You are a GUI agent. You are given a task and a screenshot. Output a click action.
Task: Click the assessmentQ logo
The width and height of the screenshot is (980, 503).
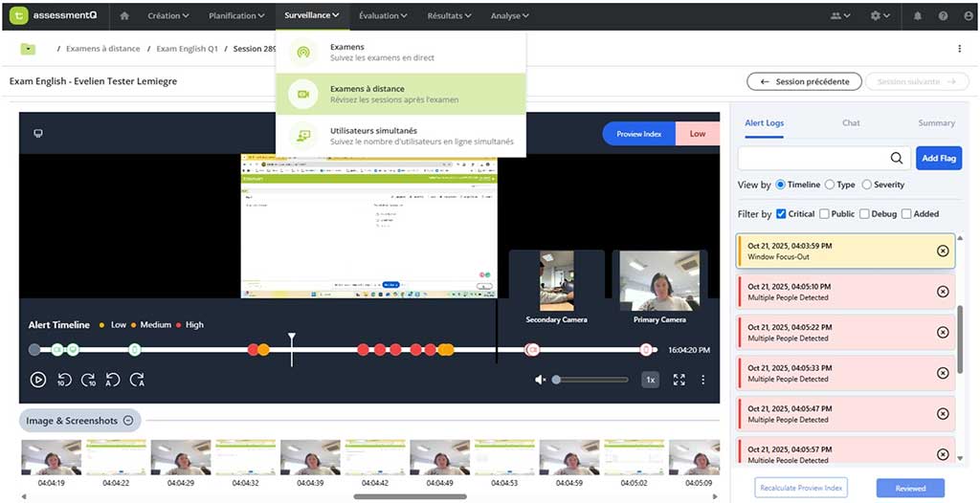(53, 15)
